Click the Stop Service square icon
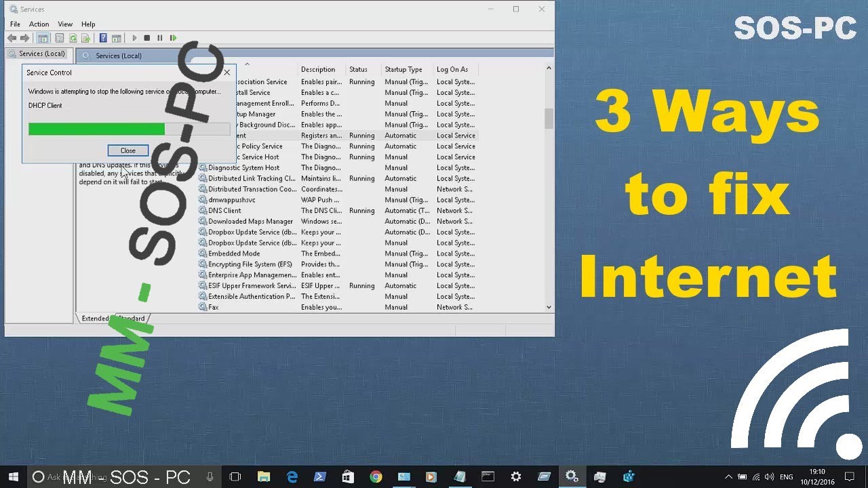This screenshot has height=488, width=868. pos(147,38)
